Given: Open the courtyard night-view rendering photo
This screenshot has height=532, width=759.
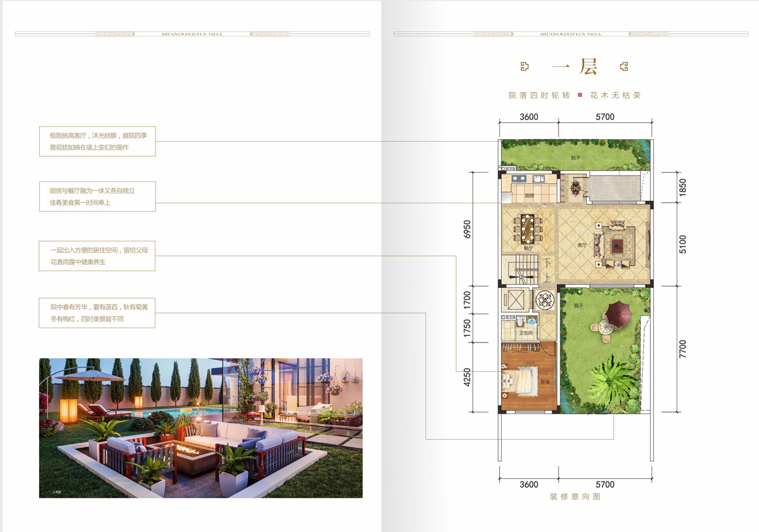Looking at the screenshot, I should [x=200, y=428].
